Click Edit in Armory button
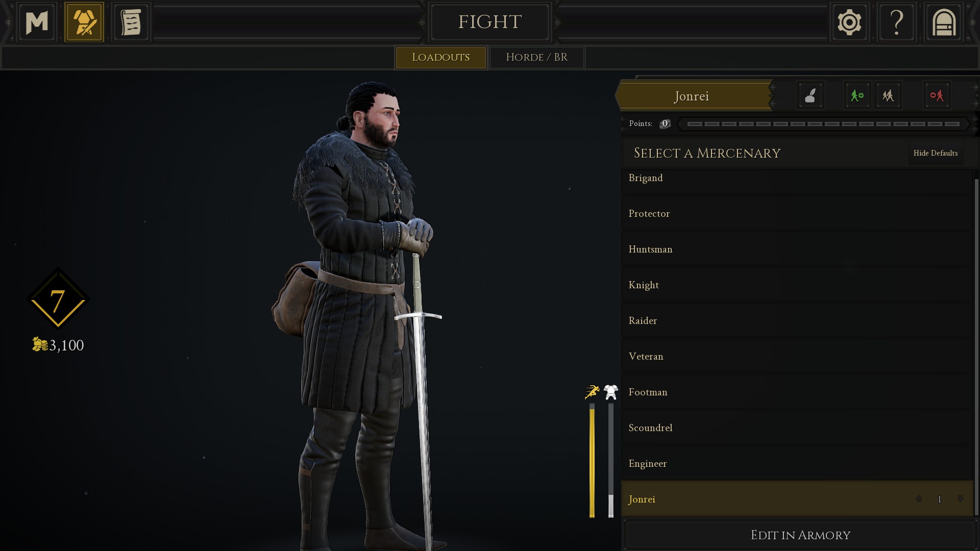 point(800,535)
